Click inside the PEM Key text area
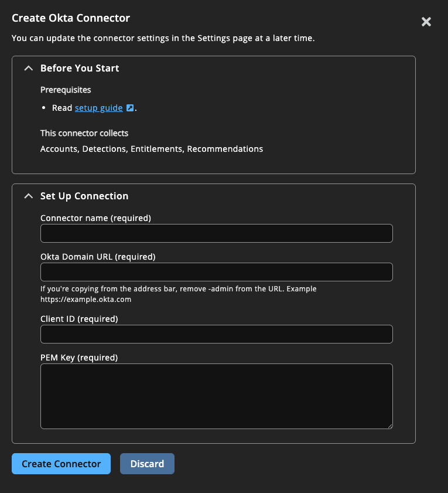448x493 pixels. coord(216,396)
